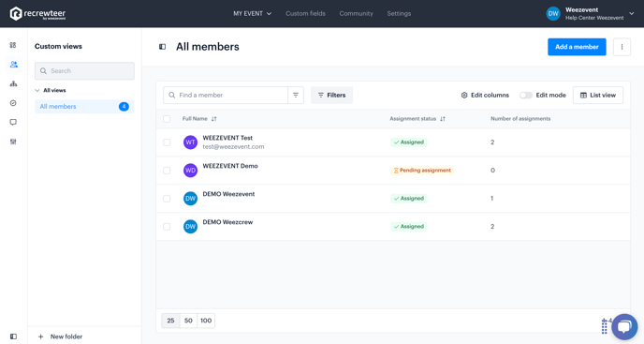
Task: Sort by Assignment status column arrows
Action: [443, 119]
